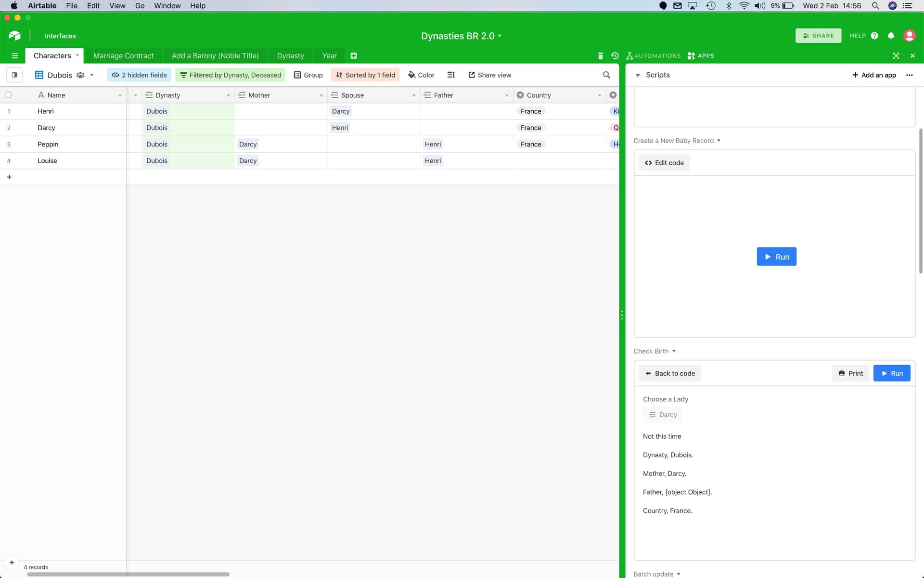The height and width of the screenshot is (578, 924).
Task: Open the Spouse field dropdown arrow
Action: point(414,95)
